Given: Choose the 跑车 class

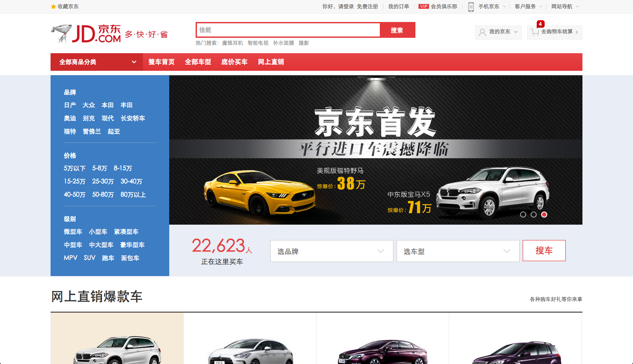Looking at the screenshot, I should (108, 258).
